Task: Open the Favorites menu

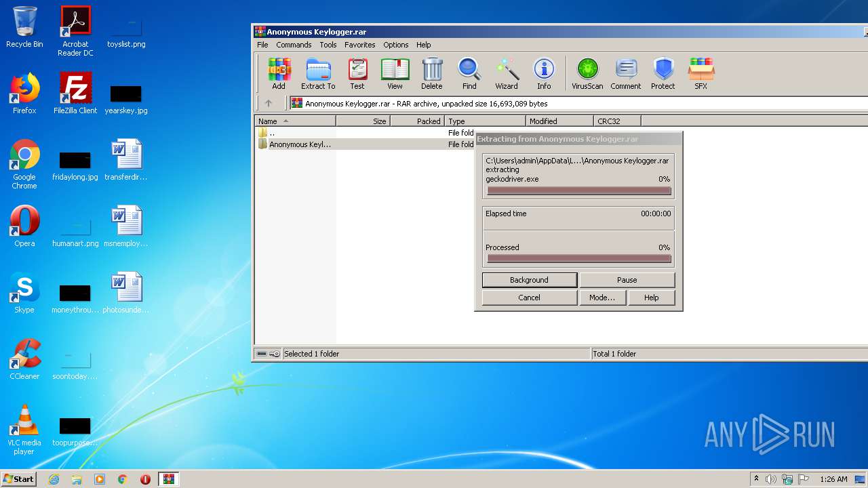Action: pyautogui.click(x=359, y=45)
